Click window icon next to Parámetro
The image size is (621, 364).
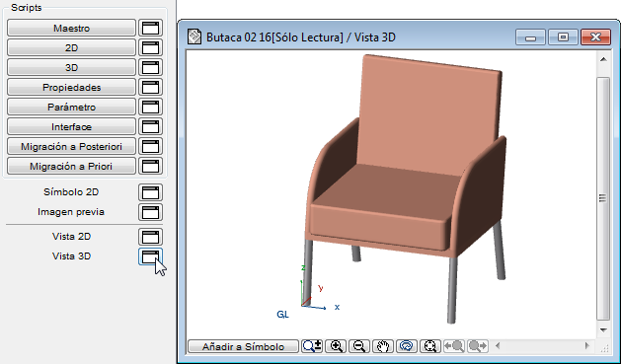(x=150, y=108)
